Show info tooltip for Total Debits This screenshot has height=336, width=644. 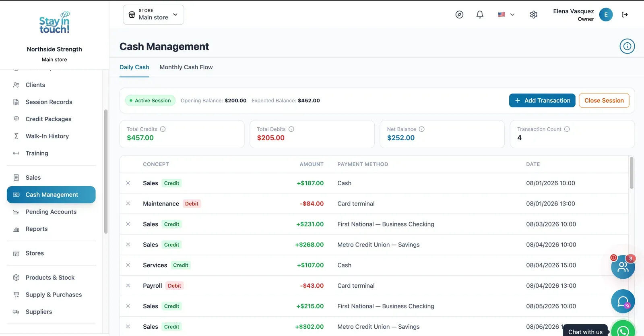291,129
